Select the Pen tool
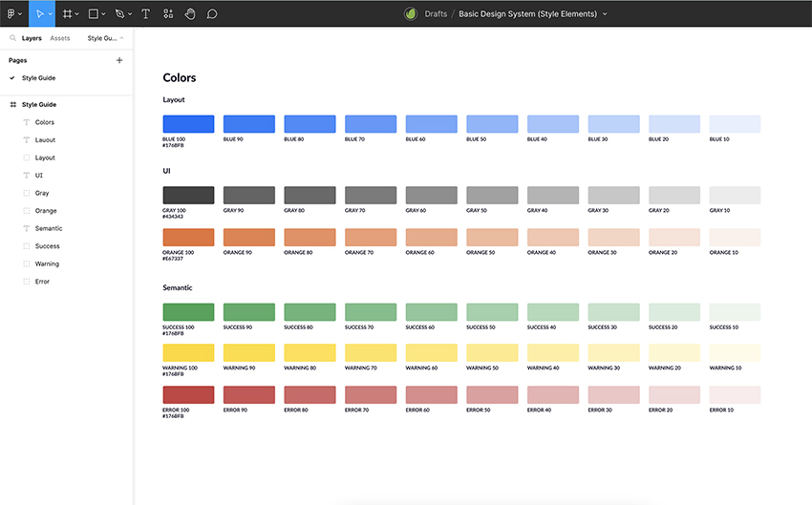 (x=119, y=14)
